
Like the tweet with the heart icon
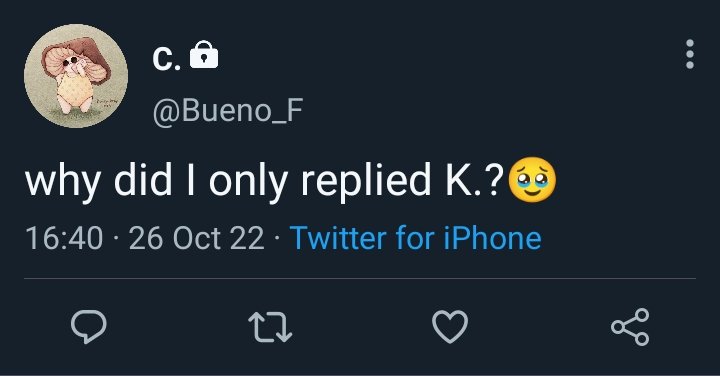(450, 327)
